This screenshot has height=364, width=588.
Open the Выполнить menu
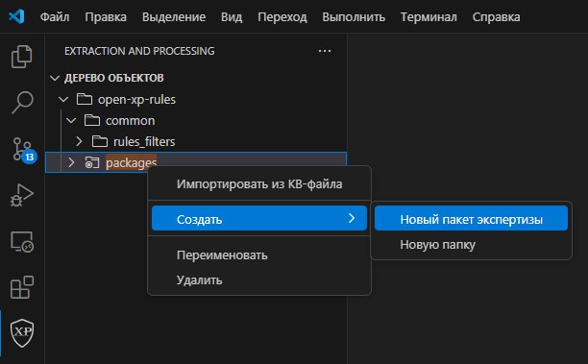(354, 17)
